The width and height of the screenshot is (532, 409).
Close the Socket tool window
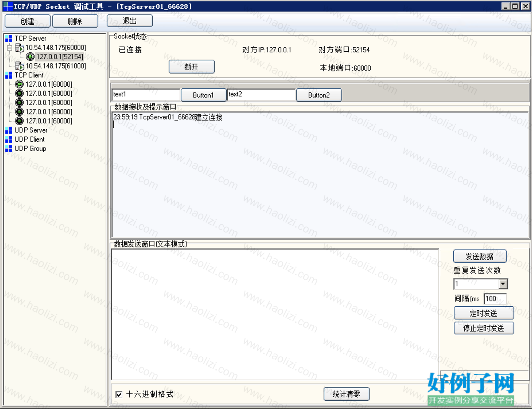525,6
